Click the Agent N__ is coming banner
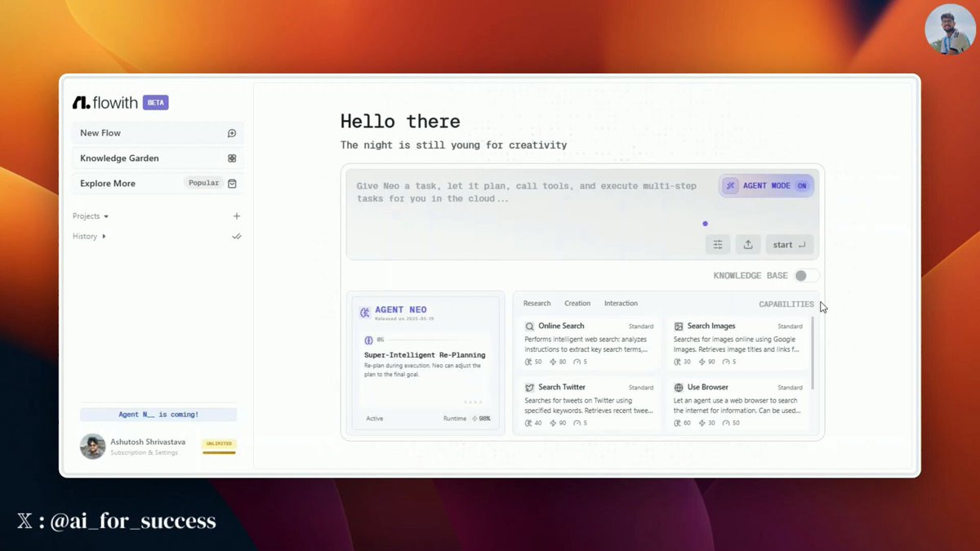Image resolution: width=980 pixels, height=551 pixels. [x=158, y=415]
